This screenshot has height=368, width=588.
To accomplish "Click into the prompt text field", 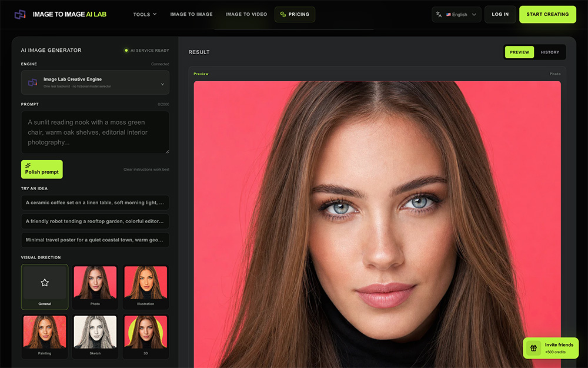I will click(x=95, y=132).
